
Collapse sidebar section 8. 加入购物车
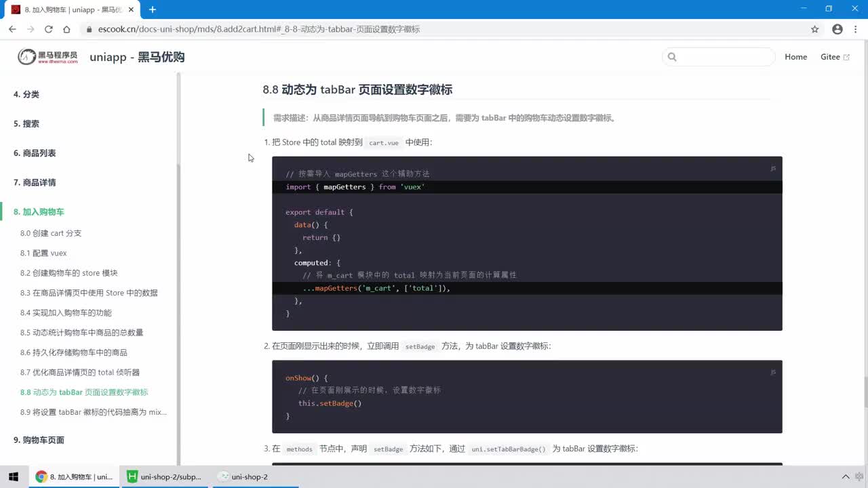(39, 212)
